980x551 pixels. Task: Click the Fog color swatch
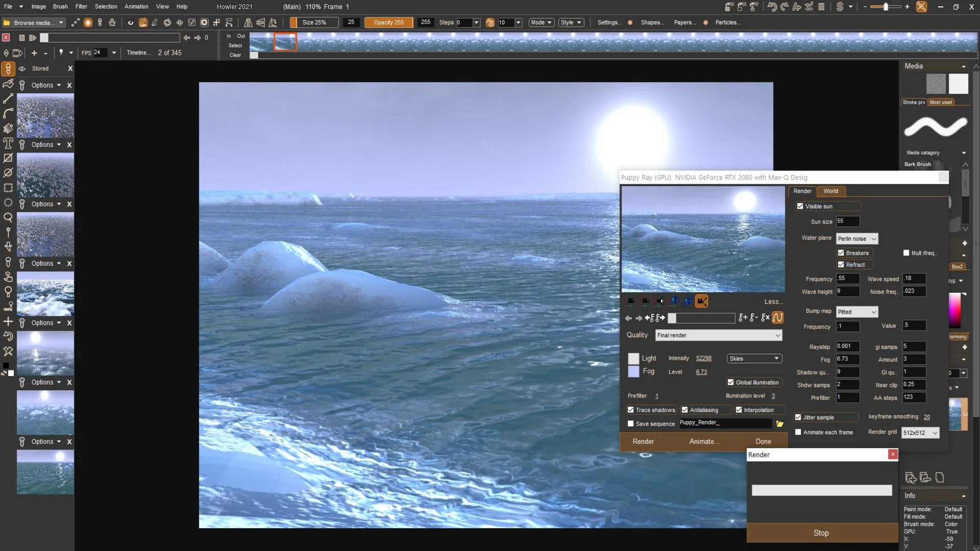[x=633, y=371]
